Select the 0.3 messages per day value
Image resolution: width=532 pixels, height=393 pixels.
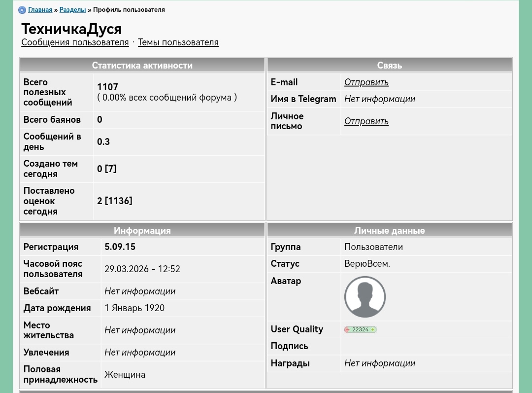(x=103, y=142)
